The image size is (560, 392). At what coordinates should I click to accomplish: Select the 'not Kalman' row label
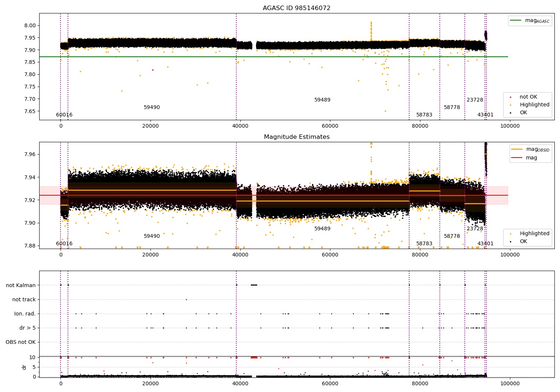tap(21, 286)
